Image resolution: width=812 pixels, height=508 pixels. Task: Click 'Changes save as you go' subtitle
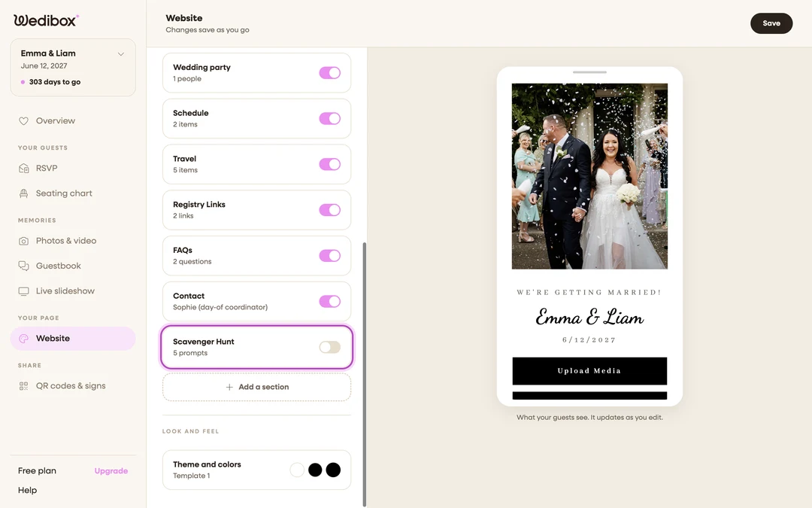pos(208,30)
